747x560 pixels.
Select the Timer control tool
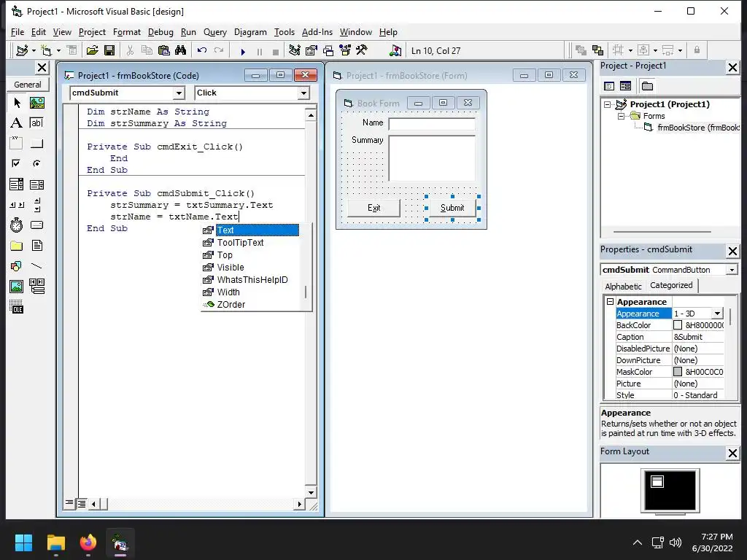click(x=17, y=225)
